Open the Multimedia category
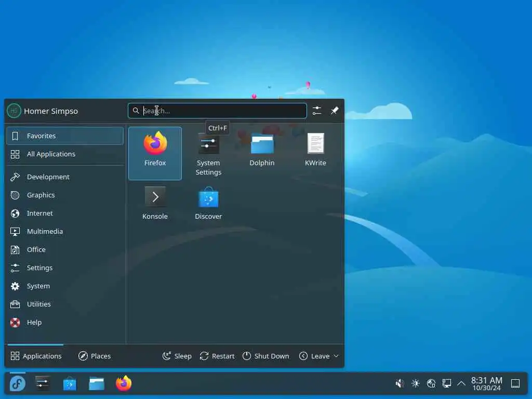Screen dimensions: 532x399 [65, 231]
